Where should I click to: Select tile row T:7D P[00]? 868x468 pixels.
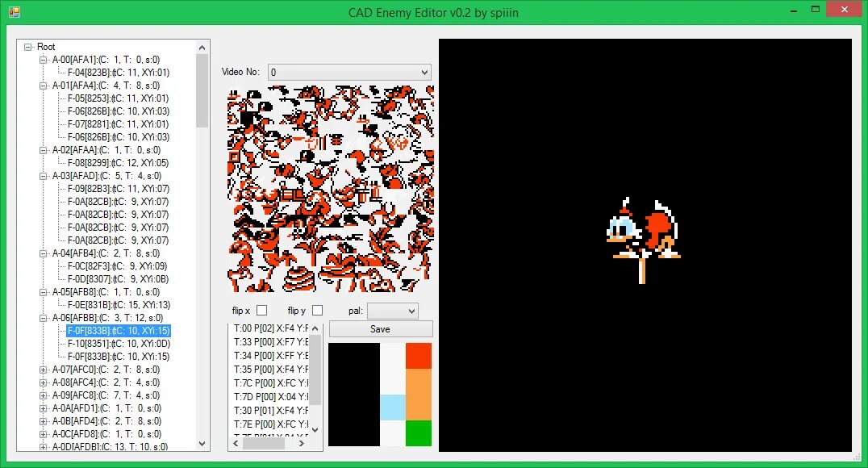click(270, 397)
